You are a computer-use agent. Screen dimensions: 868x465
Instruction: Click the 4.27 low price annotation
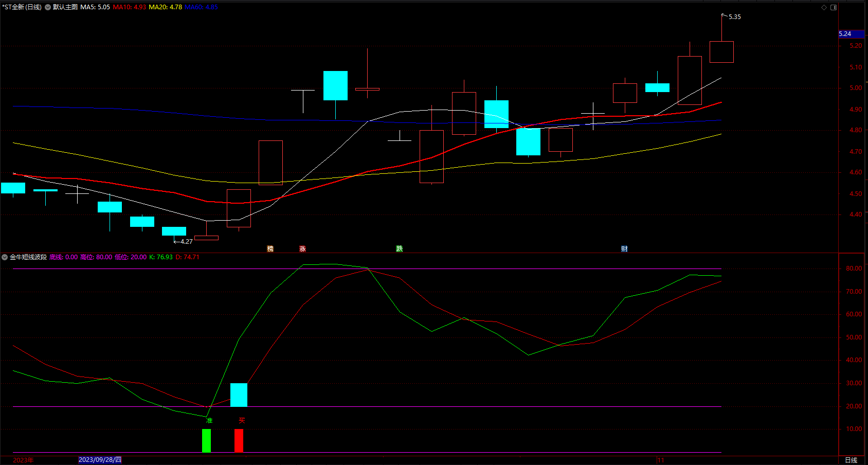pyautogui.click(x=187, y=242)
